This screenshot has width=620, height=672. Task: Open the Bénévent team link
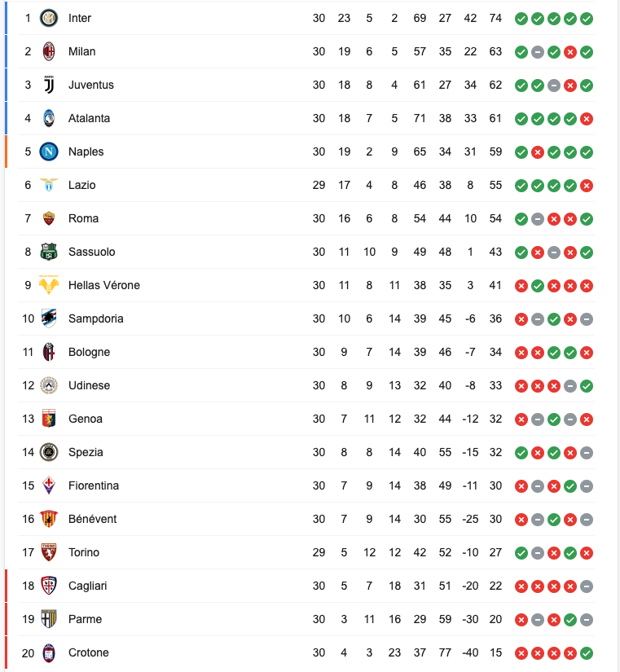pos(92,519)
